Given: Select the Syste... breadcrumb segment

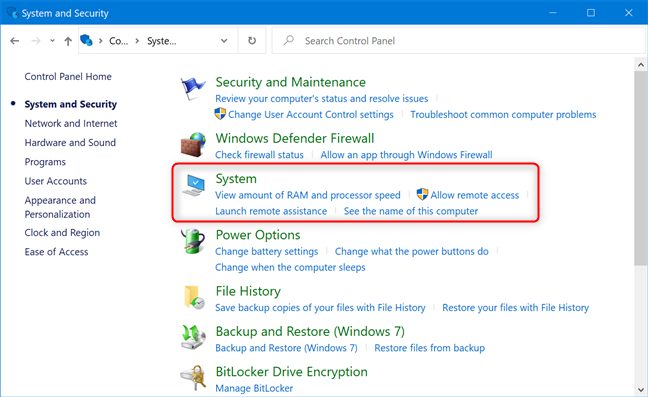Looking at the screenshot, I should (x=162, y=41).
